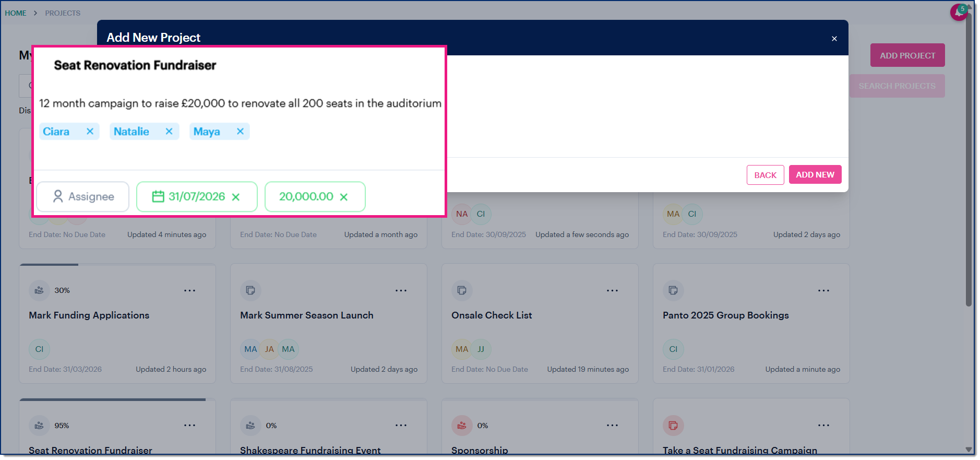The image size is (980, 460).
Task: Open the Onsale Check List title
Action: [x=492, y=315]
